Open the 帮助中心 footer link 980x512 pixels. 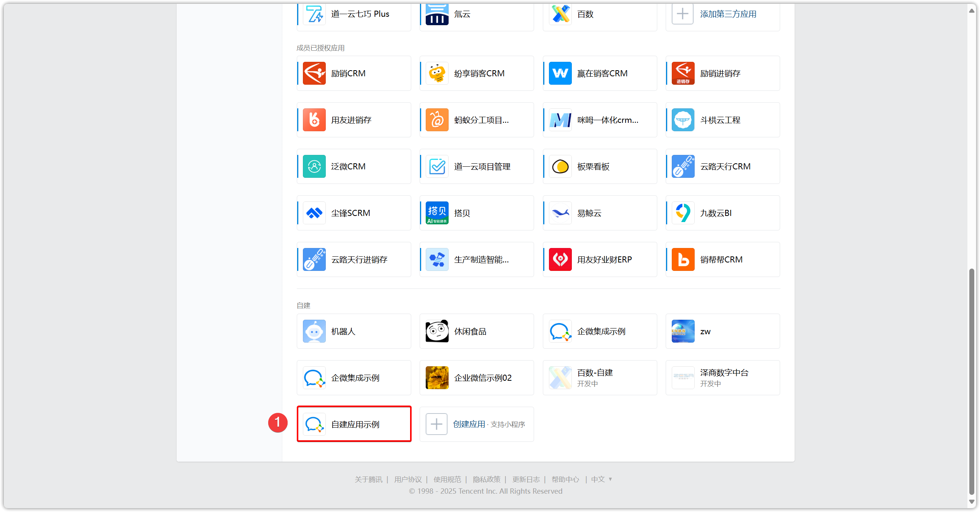pyautogui.click(x=565, y=479)
